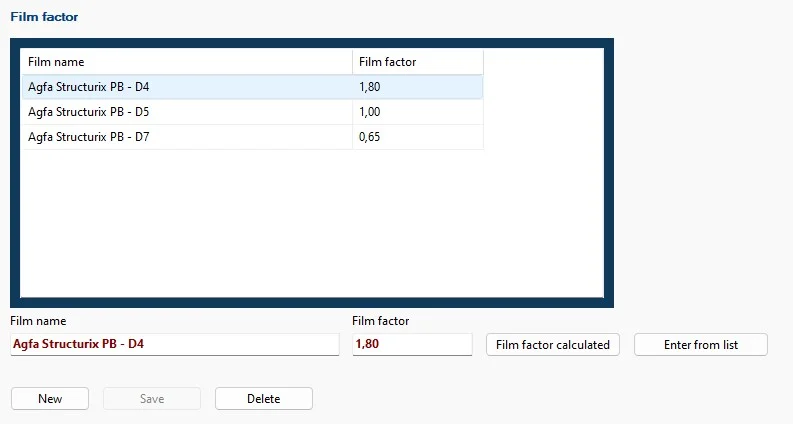This screenshot has height=424, width=793.
Task: Click the 1,00 film factor cell
Action: click(x=417, y=112)
